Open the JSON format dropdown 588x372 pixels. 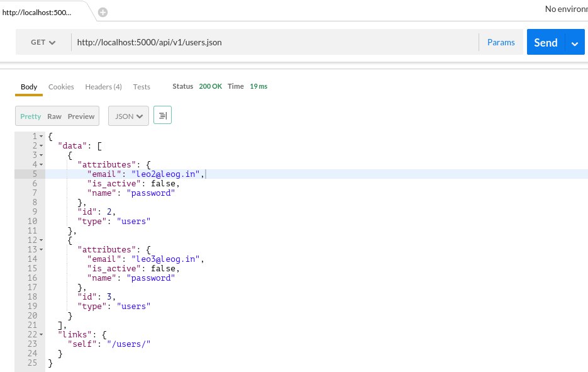(x=129, y=116)
